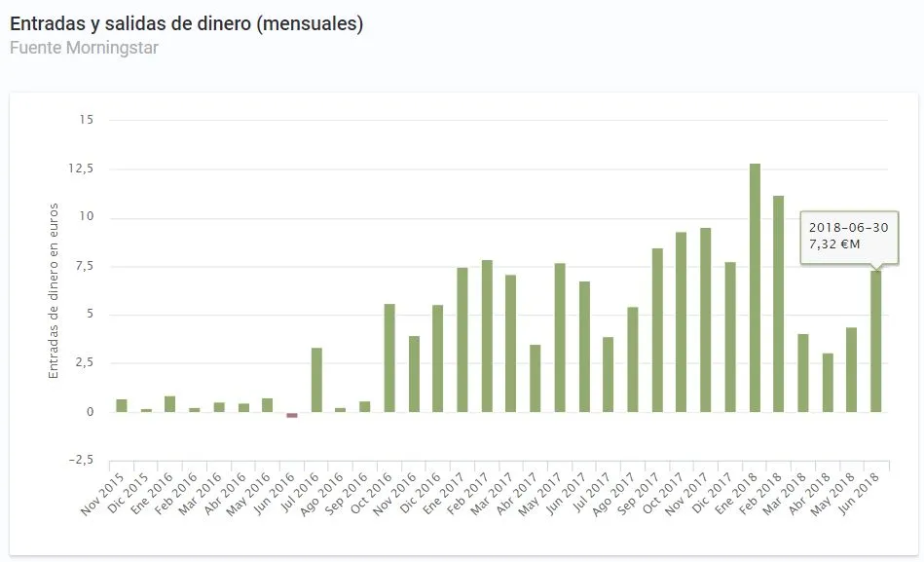Click the Dic 2016 bar
Screen dimensions: 924x562
438,358
